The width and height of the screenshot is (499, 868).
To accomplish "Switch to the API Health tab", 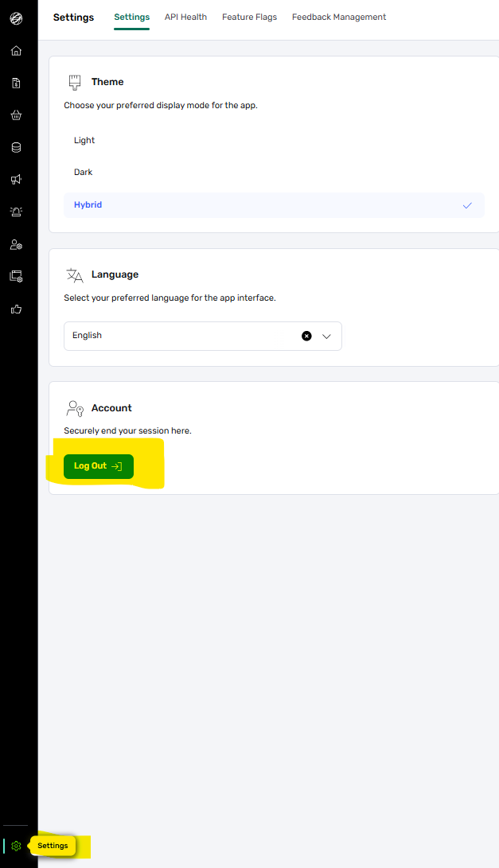I will coord(185,18).
